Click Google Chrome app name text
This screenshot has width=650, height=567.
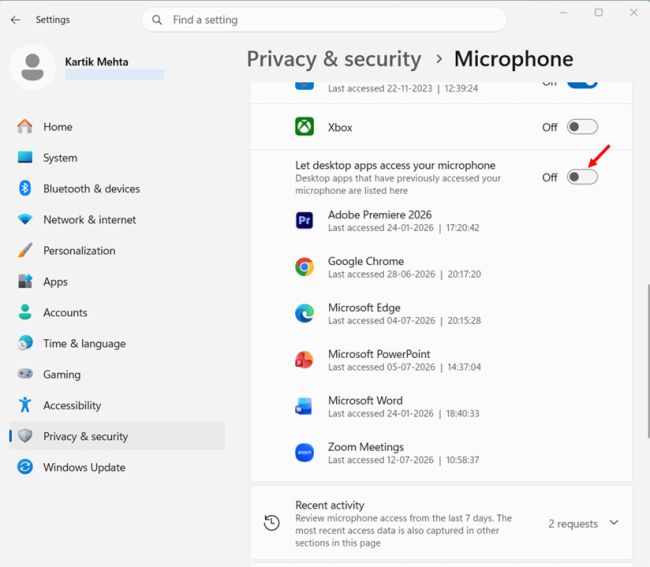tap(366, 261)
